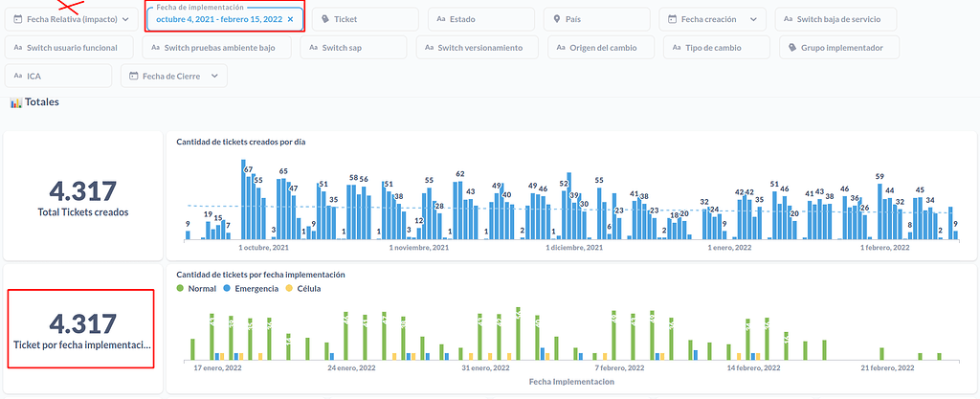Click the 24 enero, 2022 axis label
Viewport: 980px width, 399px height.
tap(352, 367)
